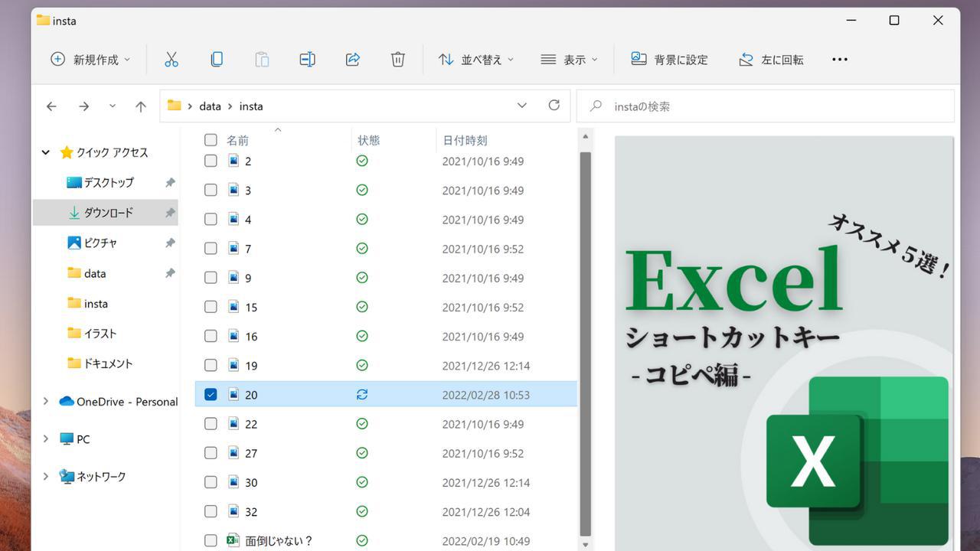Refresh the current folder view
The width and height of the screenshot is (980, 551).
coord(554,106)
